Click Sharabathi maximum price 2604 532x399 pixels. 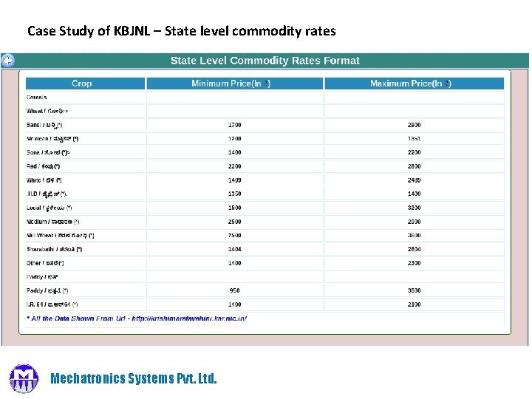pyautogui.click(x=415, y=249)
